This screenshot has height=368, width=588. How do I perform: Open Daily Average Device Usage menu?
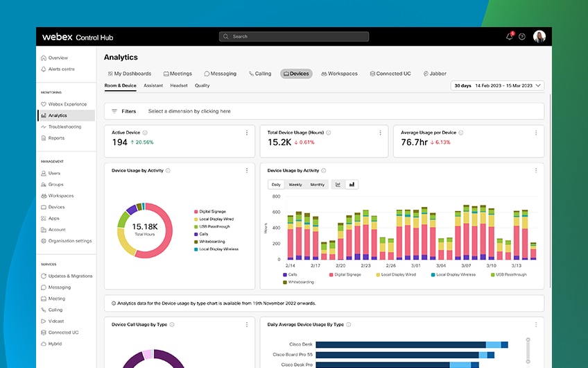[536, 324]
